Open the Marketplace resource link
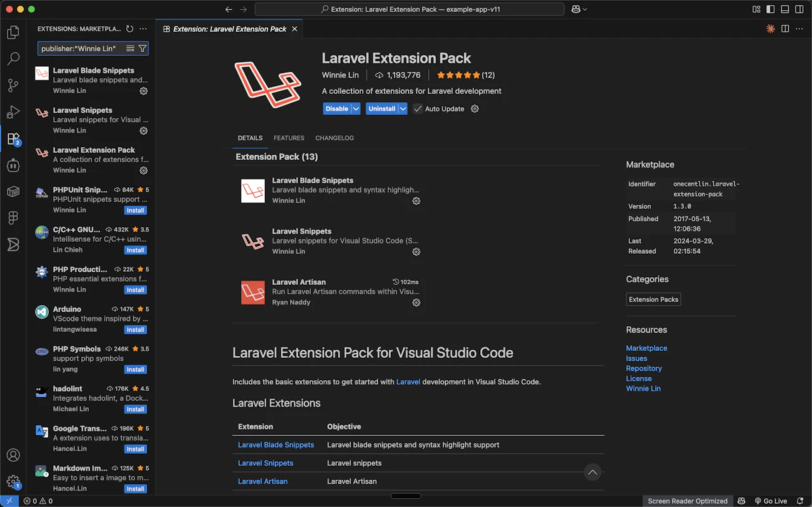 click(646, 348)
